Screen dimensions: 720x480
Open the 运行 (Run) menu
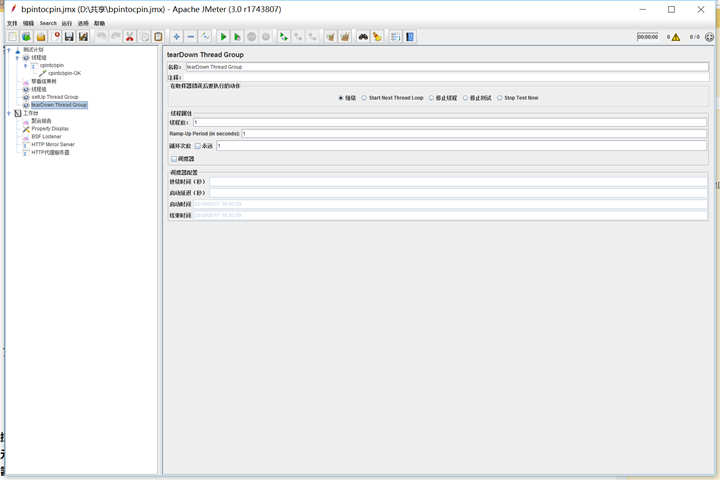pos(67,23)
